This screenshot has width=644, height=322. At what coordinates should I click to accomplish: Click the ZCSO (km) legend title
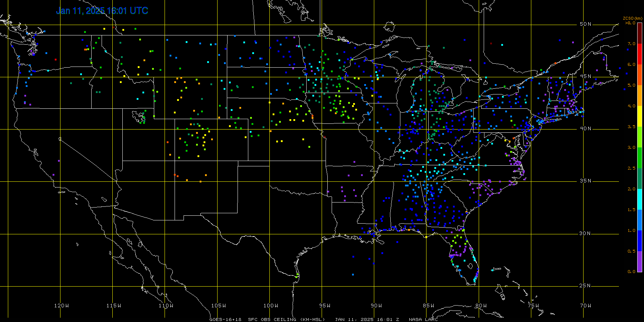tap(633, 18)
